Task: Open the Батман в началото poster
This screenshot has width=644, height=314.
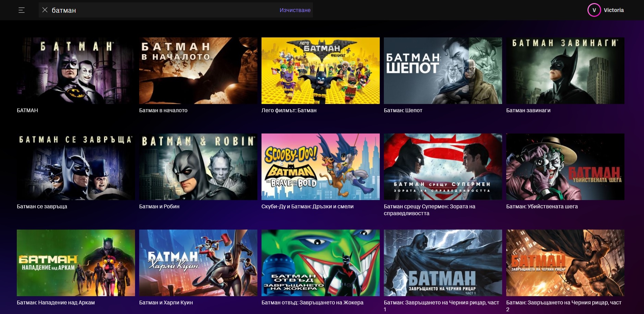Action: [x=198, y=71]
